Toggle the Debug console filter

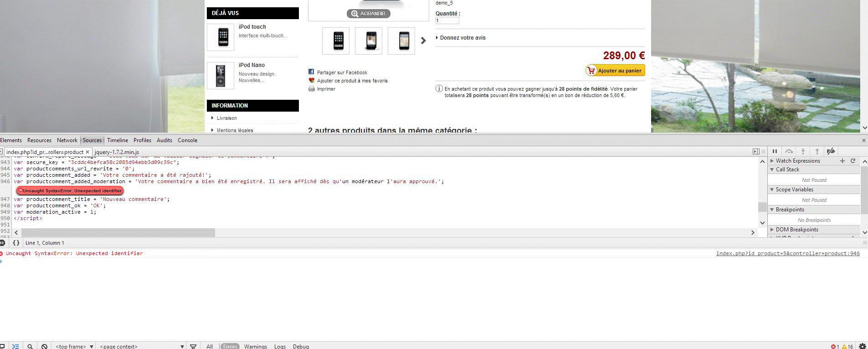click(301, 346)
